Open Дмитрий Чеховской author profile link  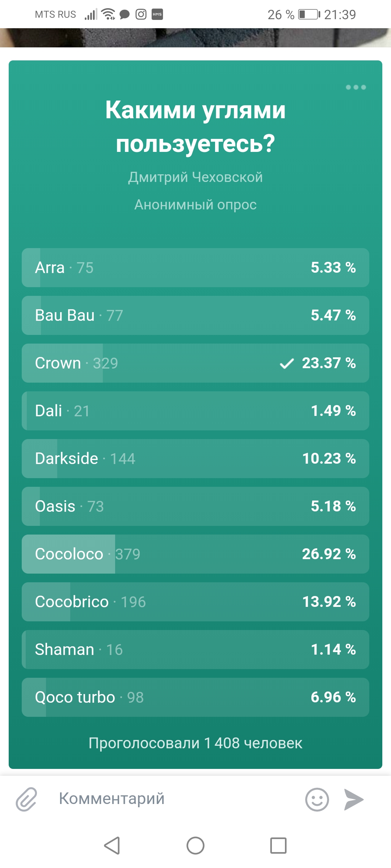click(x=195, y=177)
